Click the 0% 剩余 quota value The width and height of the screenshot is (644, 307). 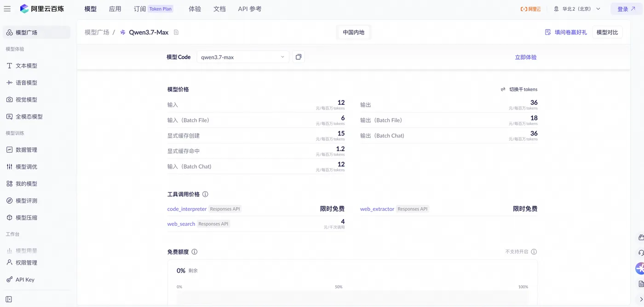tap(187, 271)
